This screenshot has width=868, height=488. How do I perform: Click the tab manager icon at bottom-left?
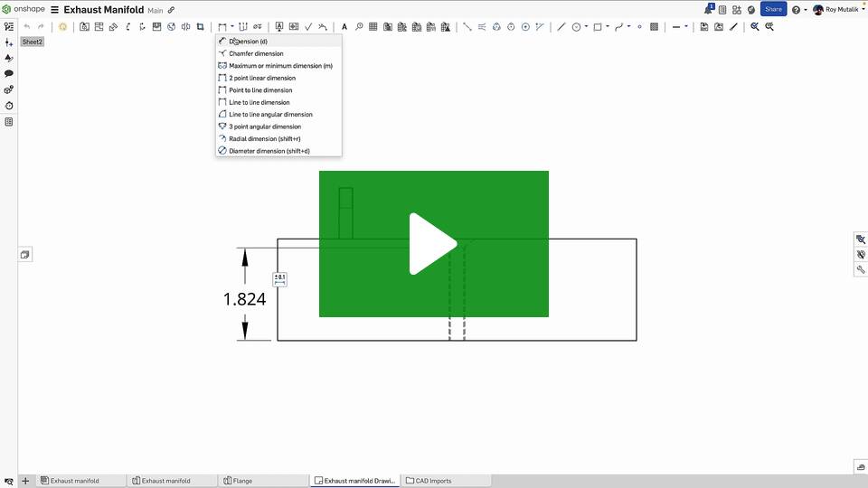[x=9, y=481]
